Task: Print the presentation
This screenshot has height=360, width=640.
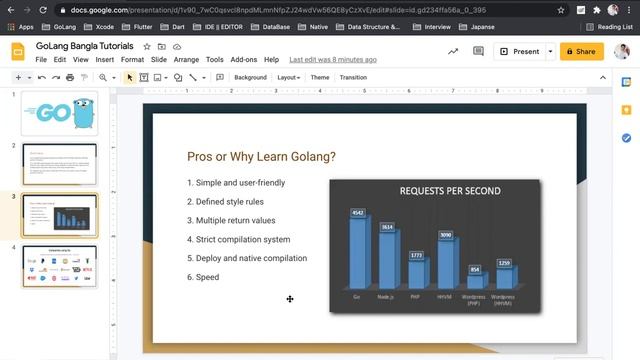Action: click(x=70, y=78)
